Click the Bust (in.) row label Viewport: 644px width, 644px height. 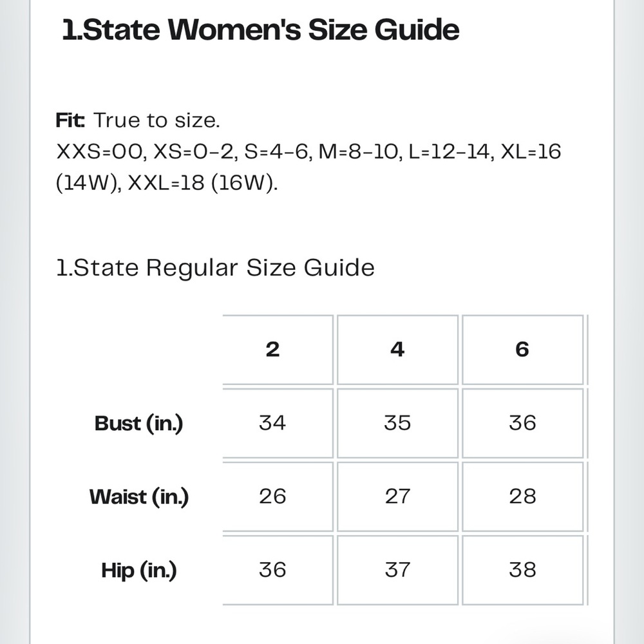point(139,424)
